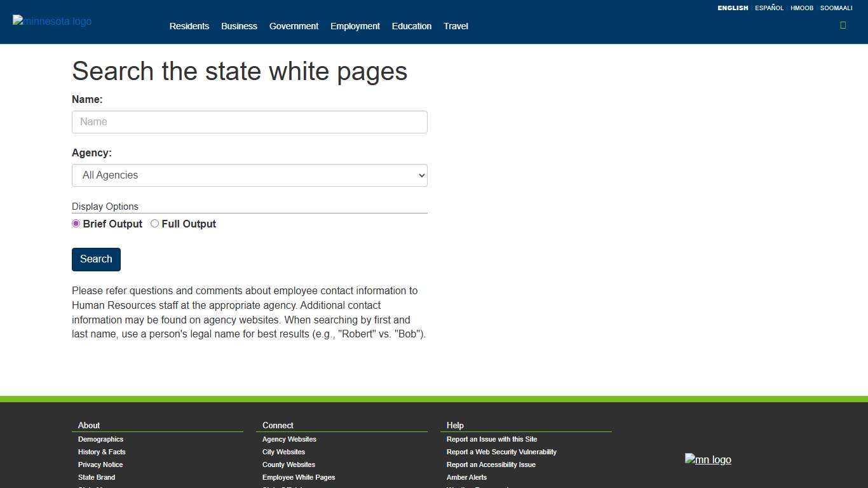Image resolution: width=868 pixels, height=488 pixels.
Task: Open the Government menu
Action: click(x=294, y=26)
